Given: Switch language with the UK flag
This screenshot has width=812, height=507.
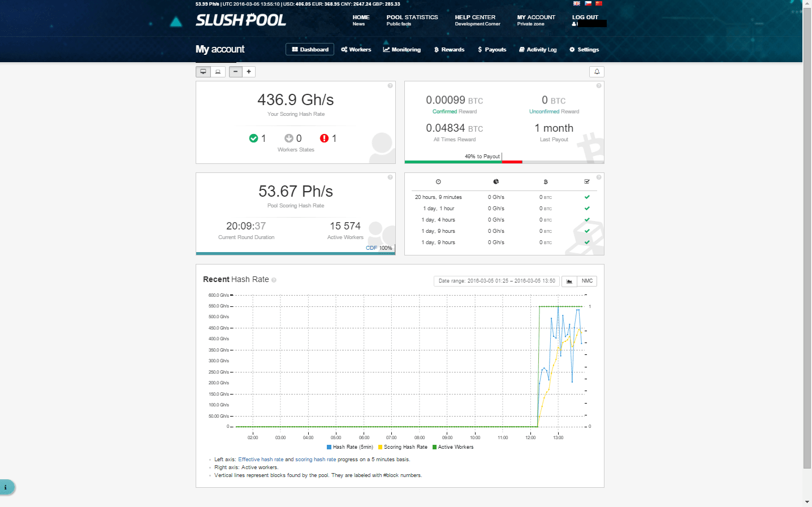Looking at the screenshot, I should click(x=577, y=3).
